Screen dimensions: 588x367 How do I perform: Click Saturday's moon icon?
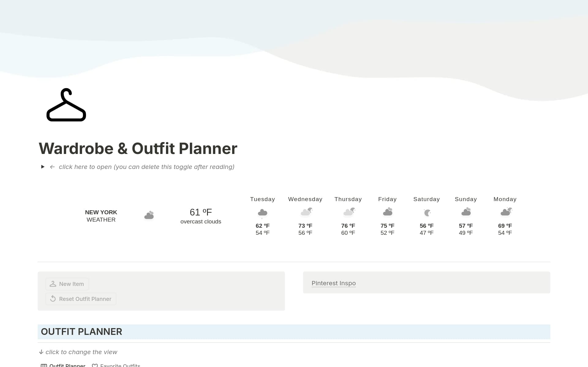tap(427, 212)
